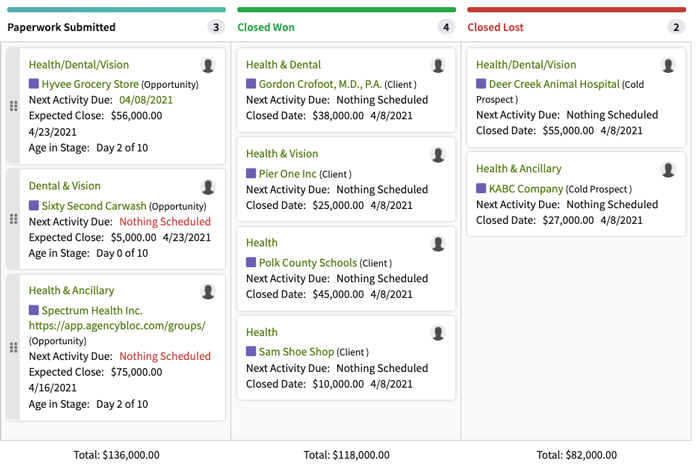
Task: Click the $55,000.00 closed date amount
Action: (x=568, y=130)
